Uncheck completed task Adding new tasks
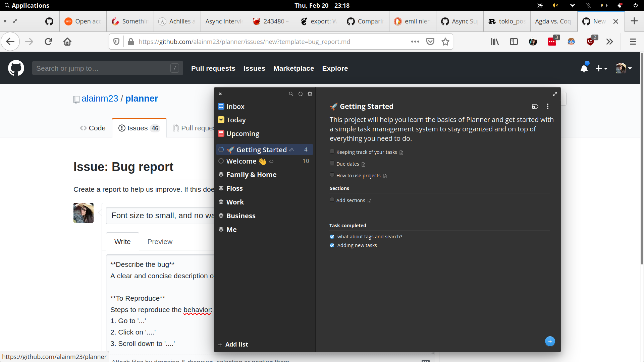Image resolution: width=644 pixels, height=362 pixels. pyautogui.click(x=332, y=245)
